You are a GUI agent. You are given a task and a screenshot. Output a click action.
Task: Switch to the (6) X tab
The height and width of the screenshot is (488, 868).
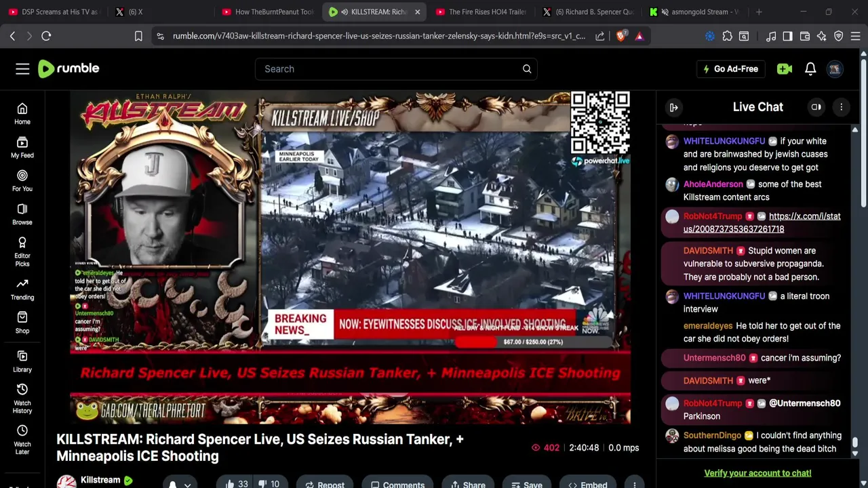click(x=159, y=12)
